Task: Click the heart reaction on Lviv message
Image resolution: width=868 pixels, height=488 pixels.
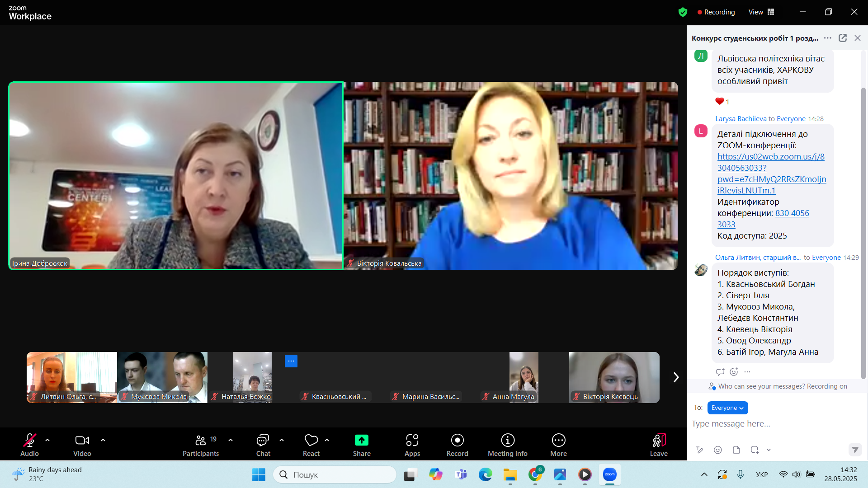Action: (722, 101)
